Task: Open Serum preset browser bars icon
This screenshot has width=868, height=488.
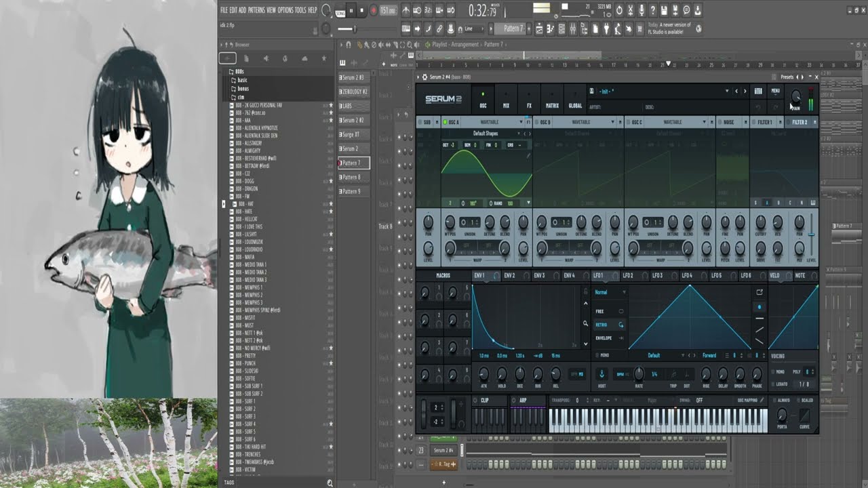Action: (758, 91)
